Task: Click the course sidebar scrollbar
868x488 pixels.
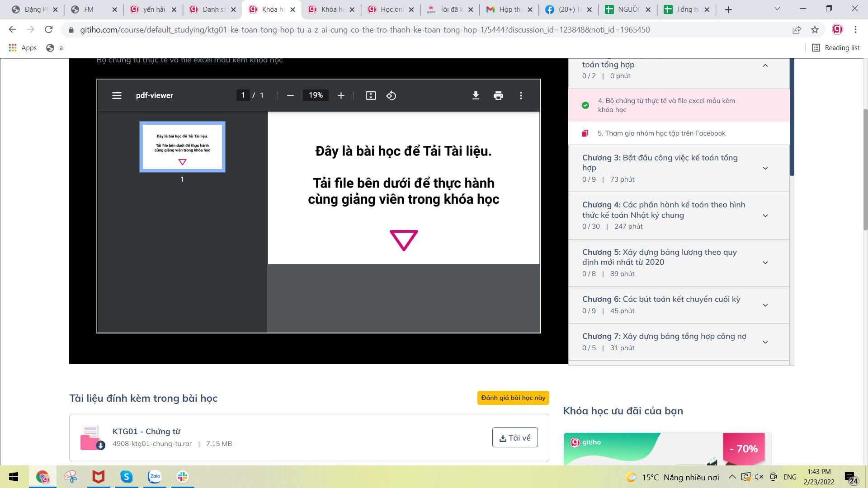Action: click(x=792, y=117)
